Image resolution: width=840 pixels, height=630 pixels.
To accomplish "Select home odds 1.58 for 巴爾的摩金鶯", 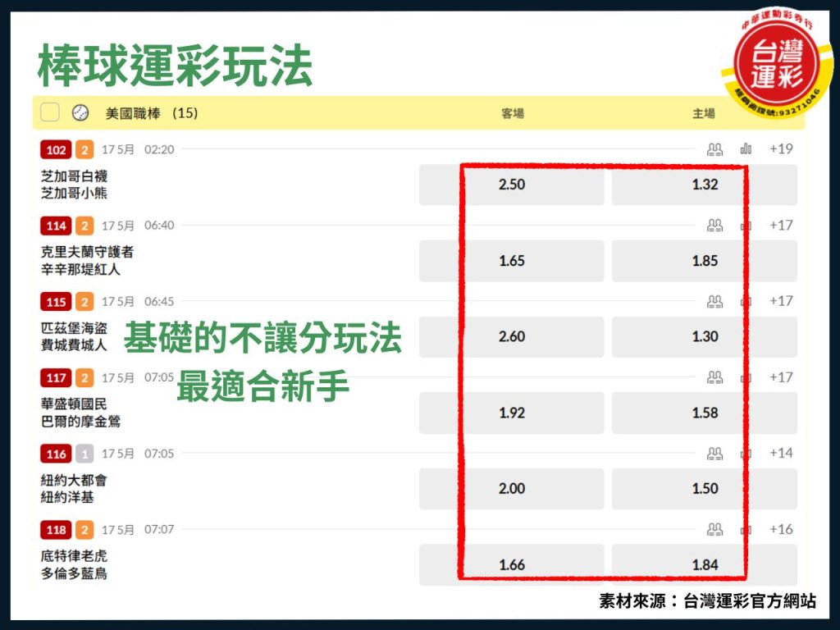I will coord(705,413).
